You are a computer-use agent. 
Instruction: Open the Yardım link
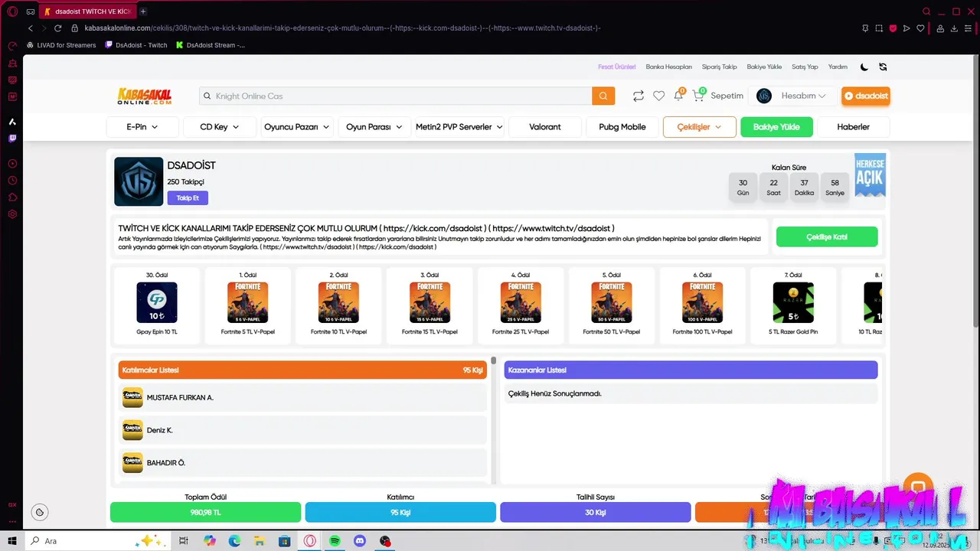838,67
